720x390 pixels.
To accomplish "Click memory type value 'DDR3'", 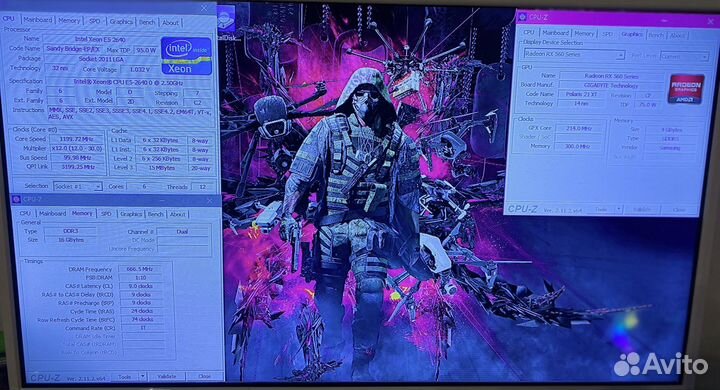I will click(70, 231).
